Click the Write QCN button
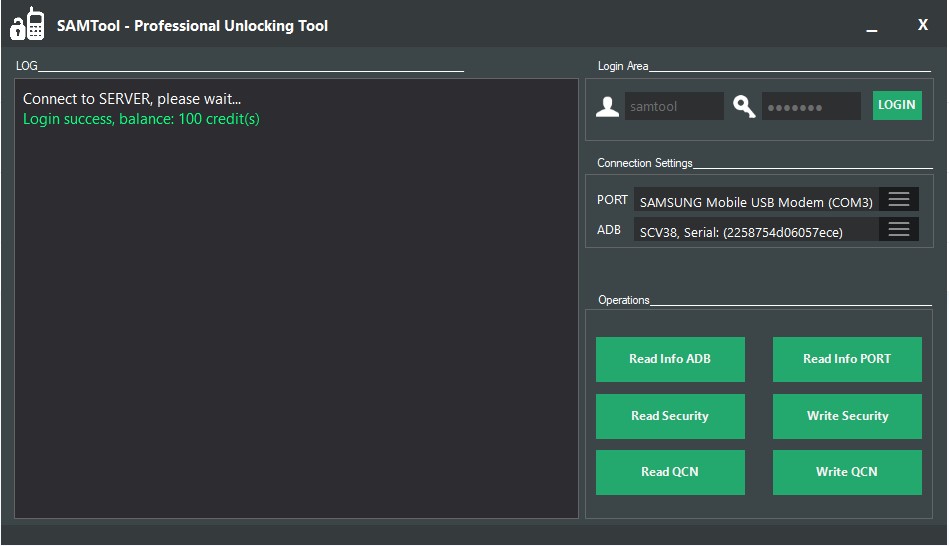 point(847,472)
